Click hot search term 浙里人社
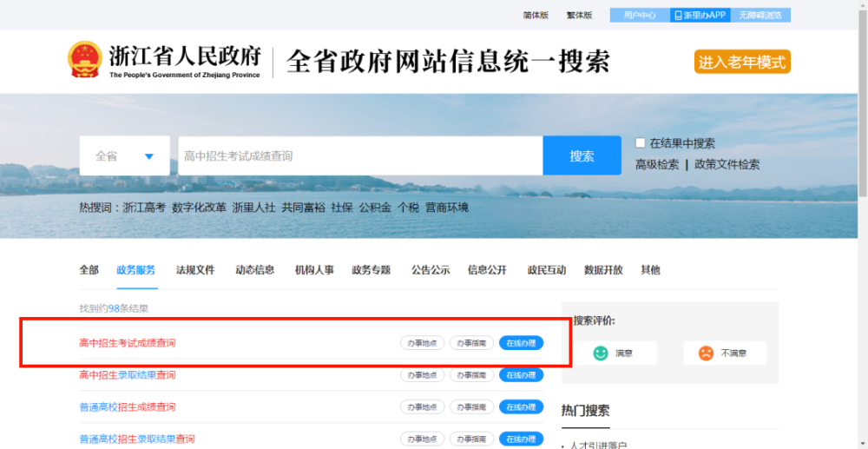This screenshot has width=868, height=449. [x=253, y=208]
